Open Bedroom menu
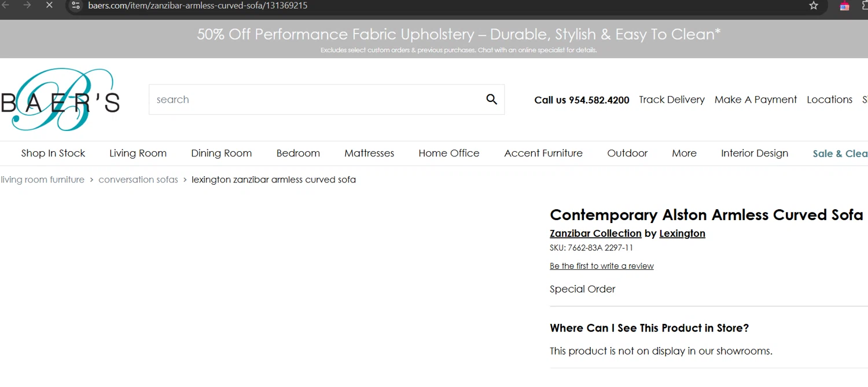 tap(298, 153)
